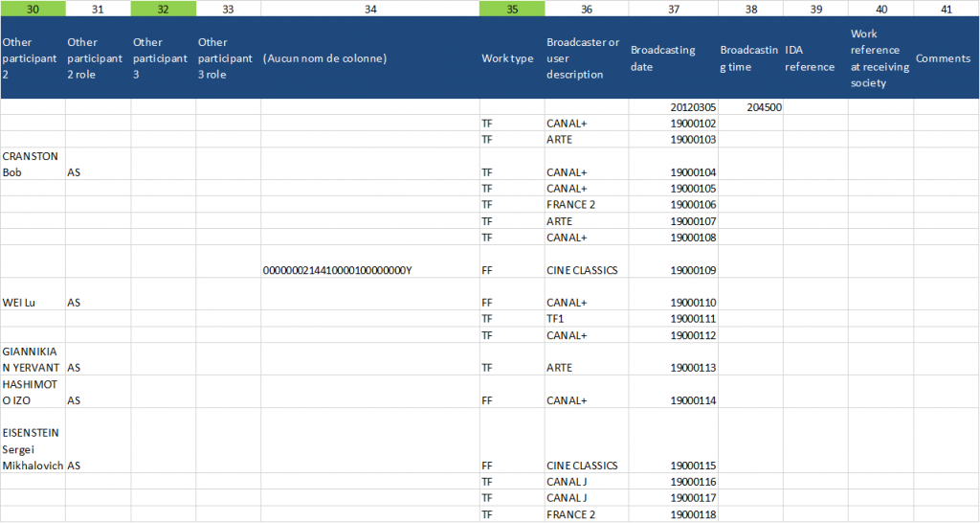Select the "WEI Lu" participant cell
Viewport: 980px width, 523px height.
tap(33, 294)
